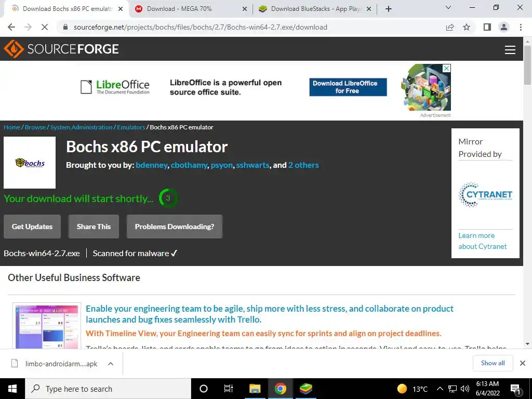The image size is (532, 399).
Task: Open the Trello advertisement headline link
Action: [x=270, y=314]
